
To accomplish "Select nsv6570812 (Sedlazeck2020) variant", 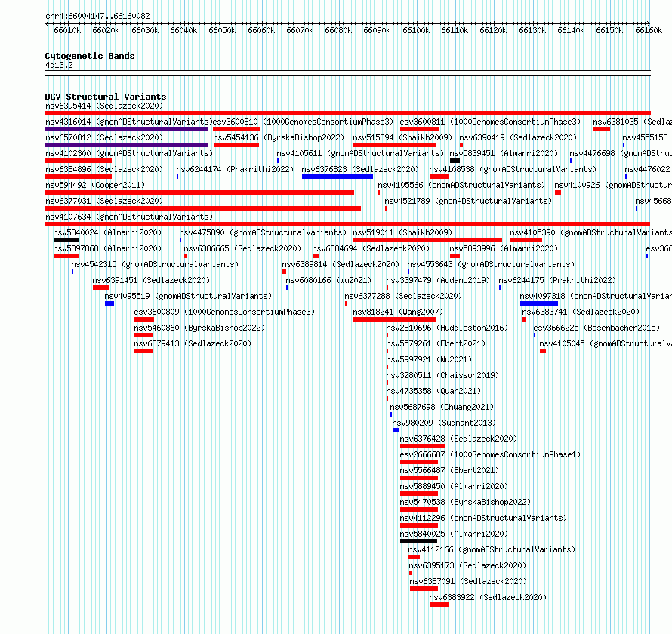I will point(104,137).
